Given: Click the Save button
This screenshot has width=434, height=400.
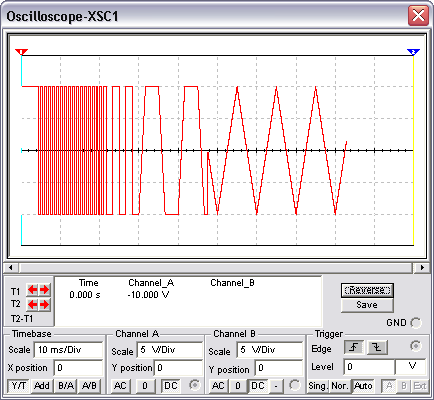Looking at the screenshot, I should [x=367, y=305].
